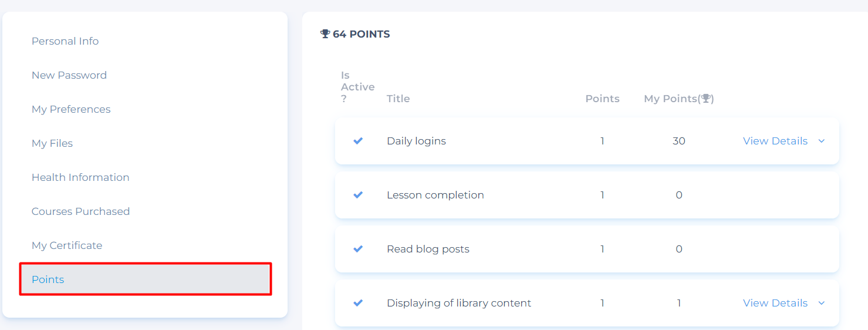
Task: Click the Daily logins active checkmark
Action: pyautogui.click(x=358, y=141)
